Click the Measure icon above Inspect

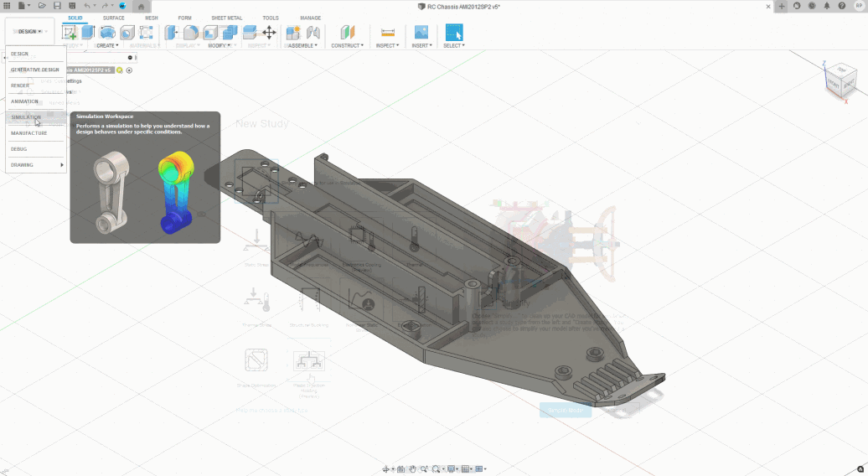(x=387, y=33)
